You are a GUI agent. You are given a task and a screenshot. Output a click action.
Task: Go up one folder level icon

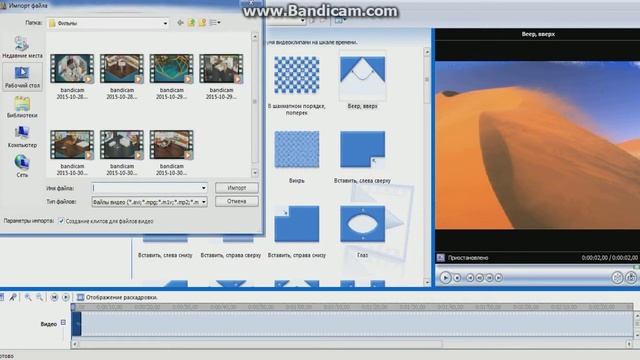(x=191, y=23)
